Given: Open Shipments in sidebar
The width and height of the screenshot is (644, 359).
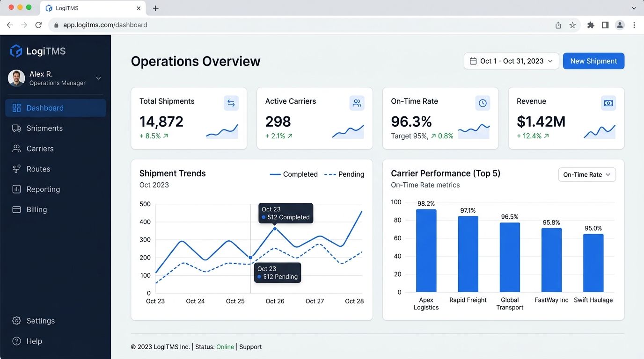Looking at the screenshot, I should coord(55,128).
